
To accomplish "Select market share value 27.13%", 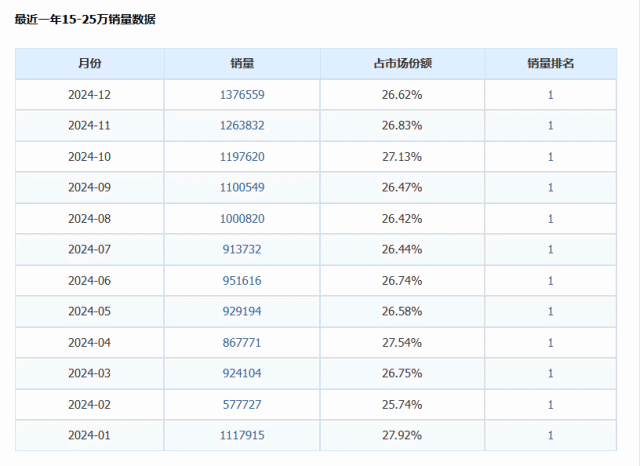I will (402, 157).
